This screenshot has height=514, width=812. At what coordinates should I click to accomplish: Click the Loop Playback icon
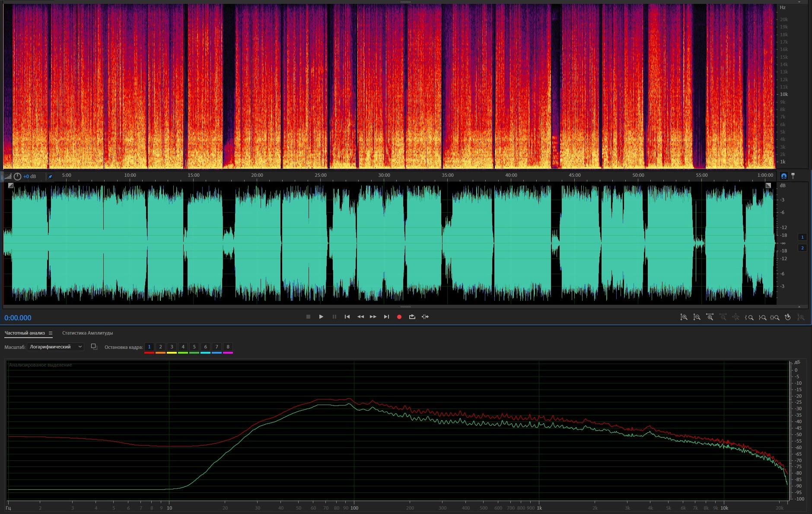point(412,317)
